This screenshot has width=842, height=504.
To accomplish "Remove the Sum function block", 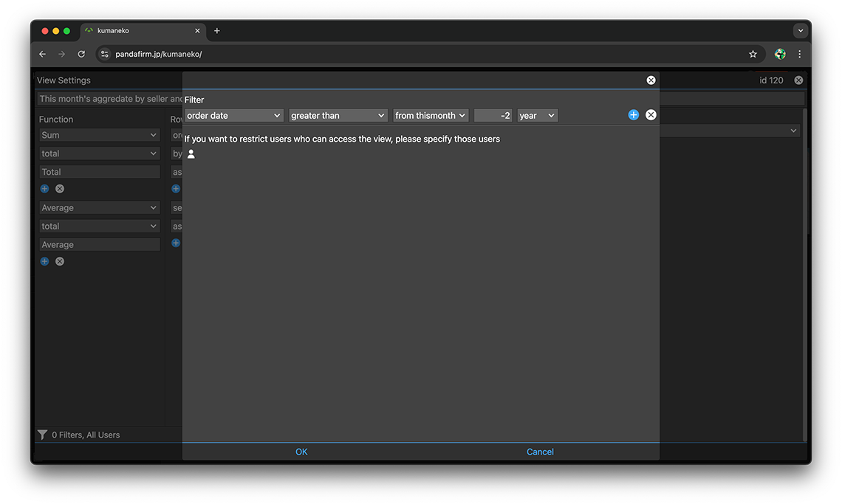I will coord(60,189).
